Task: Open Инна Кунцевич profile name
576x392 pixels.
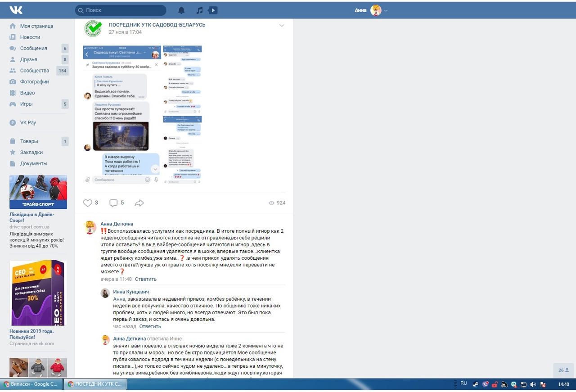Action: click(x=131, y=292)
